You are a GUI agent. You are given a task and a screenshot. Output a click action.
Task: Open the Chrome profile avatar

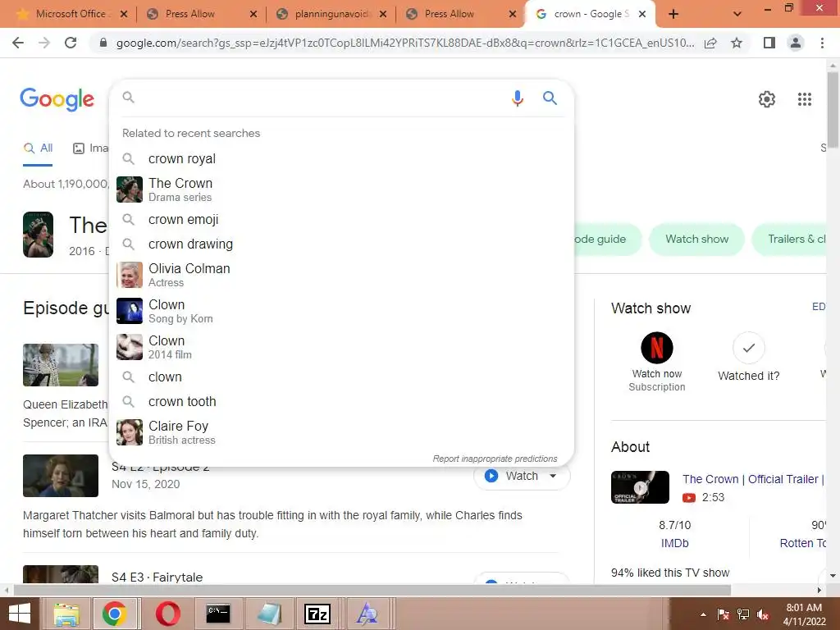pyautogui.click(x=796, y=43)
